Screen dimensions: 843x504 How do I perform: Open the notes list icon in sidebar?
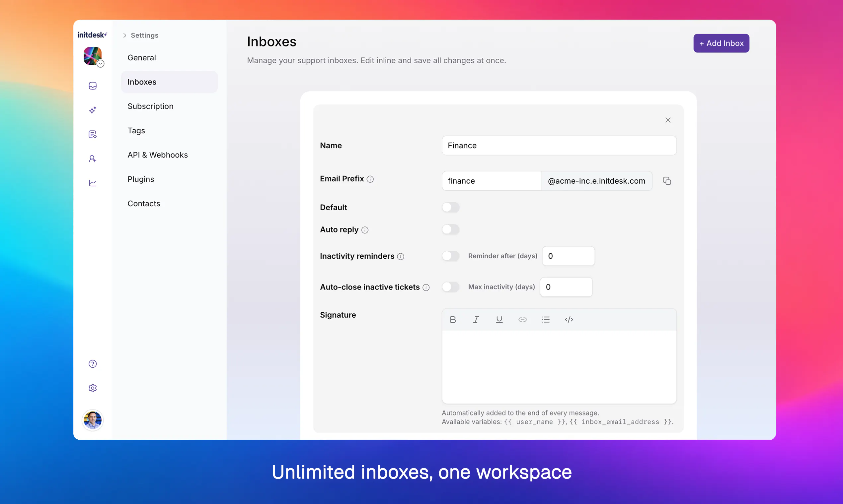[93, 135]
